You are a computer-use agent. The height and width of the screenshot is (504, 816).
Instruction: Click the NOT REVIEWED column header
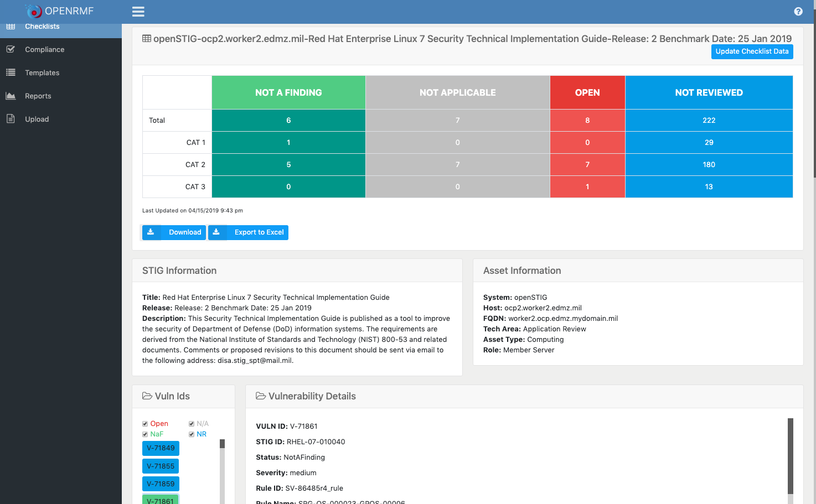click(709, 92)
